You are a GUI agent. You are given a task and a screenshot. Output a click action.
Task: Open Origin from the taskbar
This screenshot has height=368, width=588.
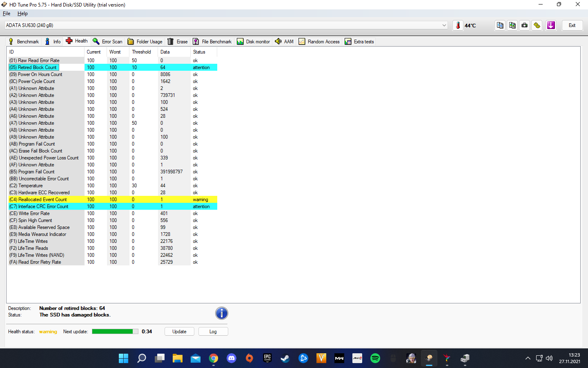(x=249, y=359)
